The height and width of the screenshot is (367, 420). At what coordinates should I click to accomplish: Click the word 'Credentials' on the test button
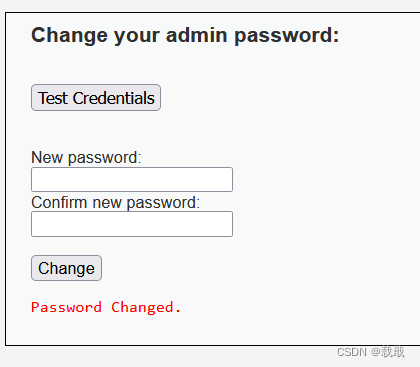114,98
